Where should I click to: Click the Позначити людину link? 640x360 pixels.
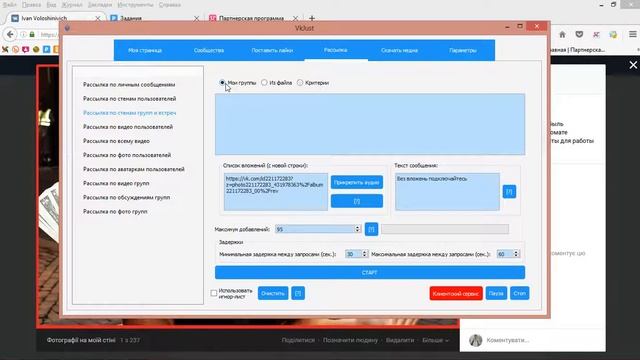350,340
